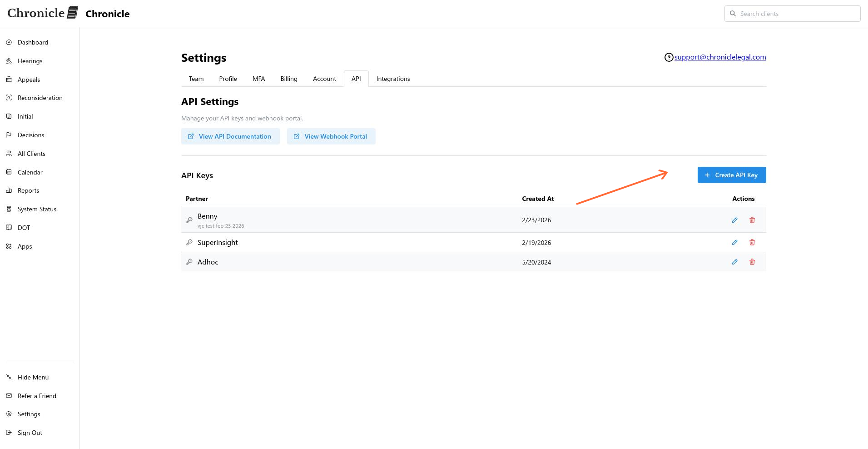Click Hide Menu in the sidebar
The image size is (868, 449).
[x=33, y=377]
